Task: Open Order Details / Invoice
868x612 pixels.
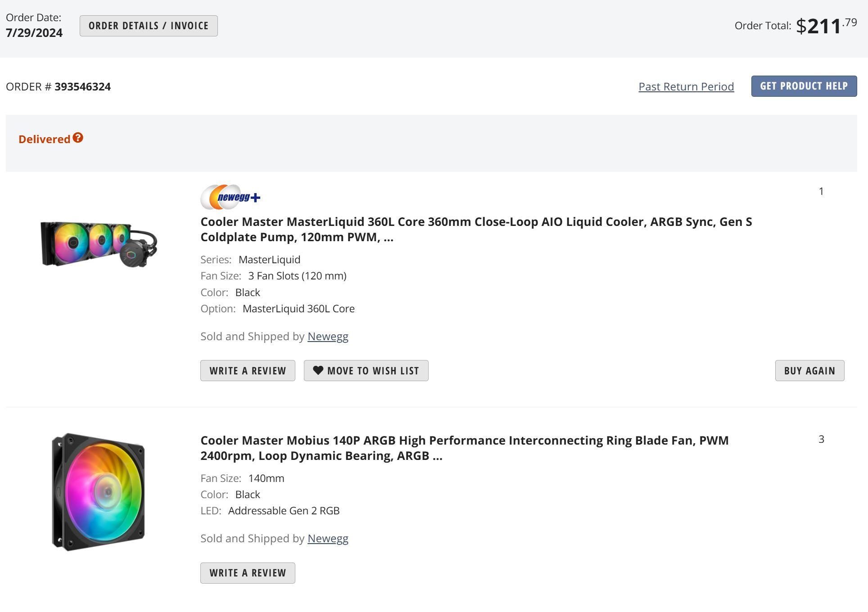Action: [x=149, y=26]
